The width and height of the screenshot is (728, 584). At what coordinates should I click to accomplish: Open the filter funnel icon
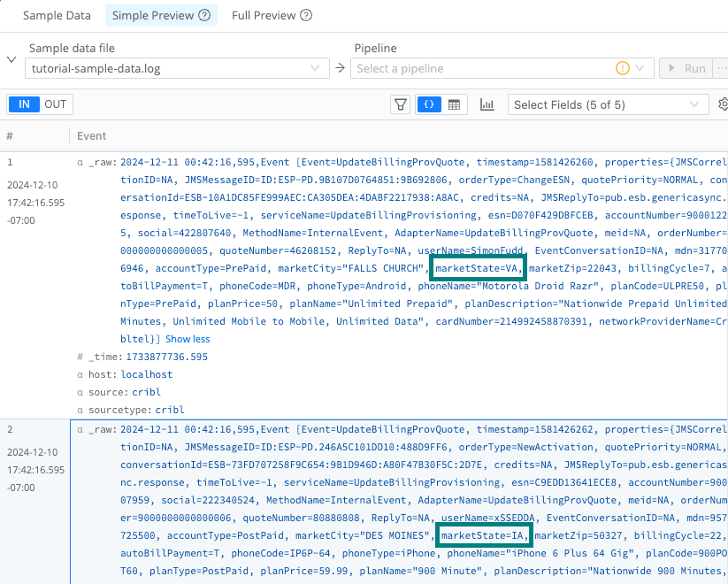coord(401,104)
